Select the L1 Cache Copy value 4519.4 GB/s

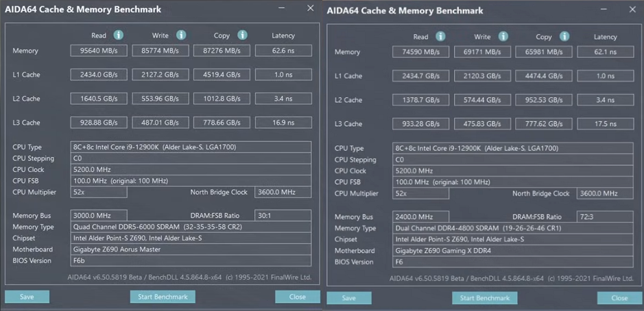[x=220, y=75]
